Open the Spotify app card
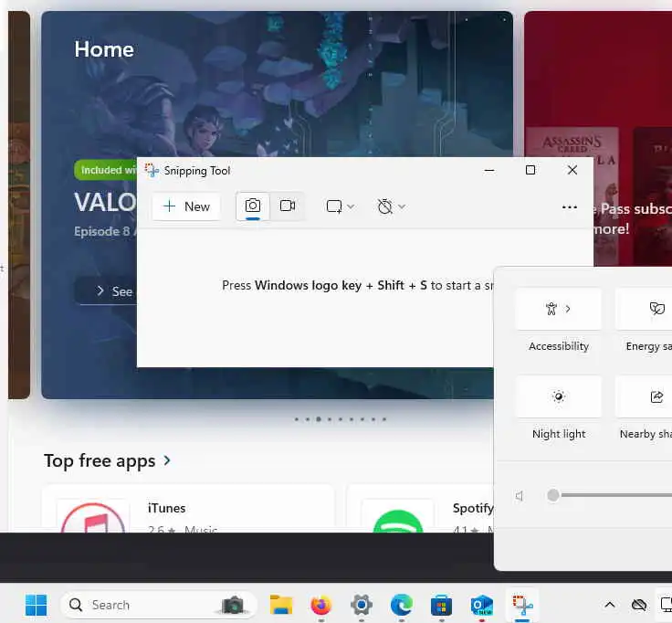This screenshot has height=623, width=672. pyautogui.click(x=420, y=509)
